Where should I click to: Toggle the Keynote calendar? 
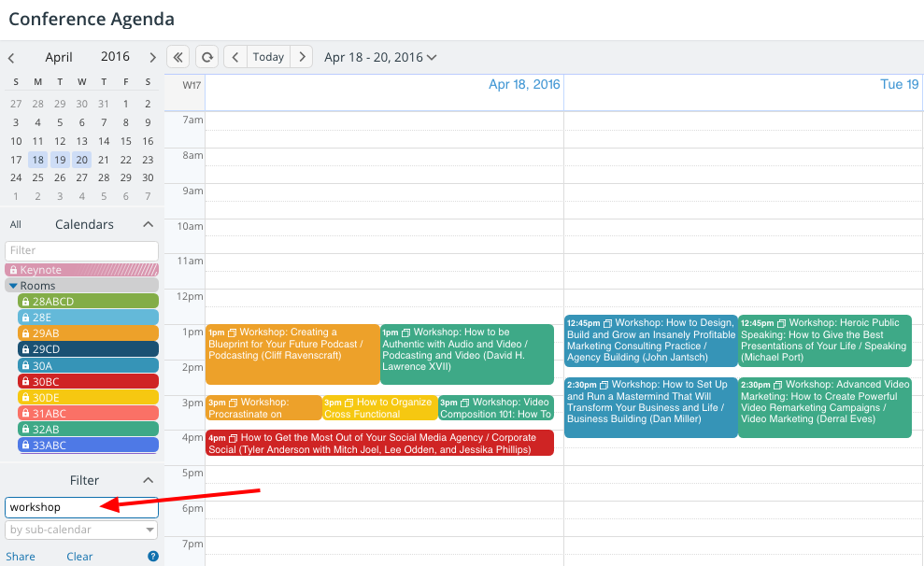click(82, 270)
